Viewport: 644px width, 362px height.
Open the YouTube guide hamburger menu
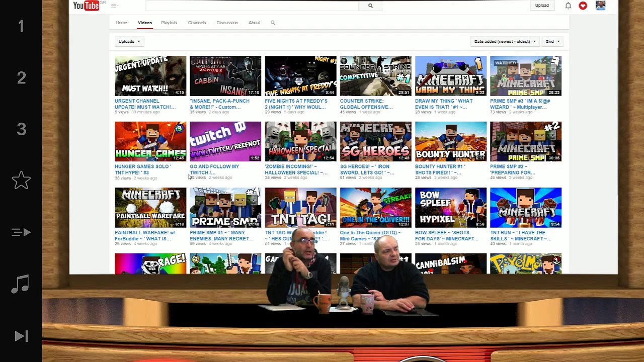pos(114,6)
